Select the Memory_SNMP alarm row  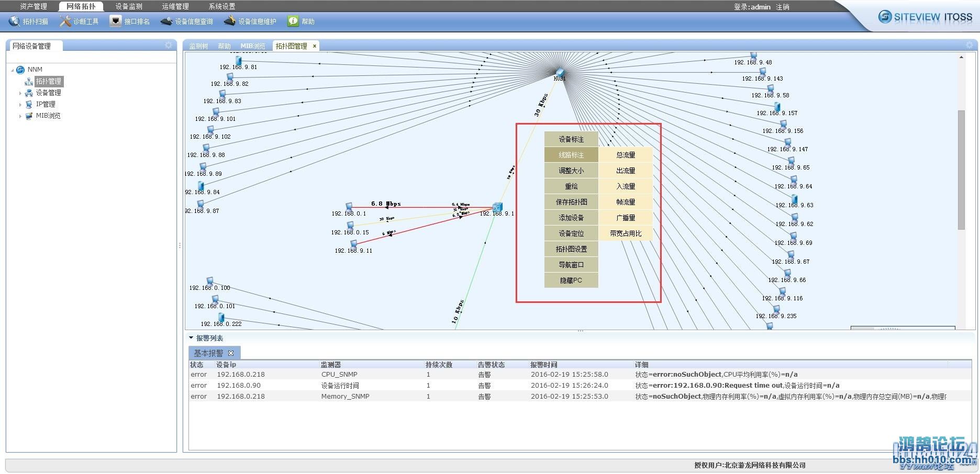click(580, 397)
